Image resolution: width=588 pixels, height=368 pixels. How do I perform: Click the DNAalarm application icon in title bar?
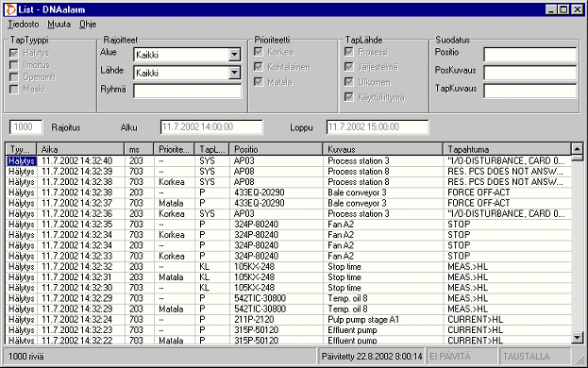point(10,9)
